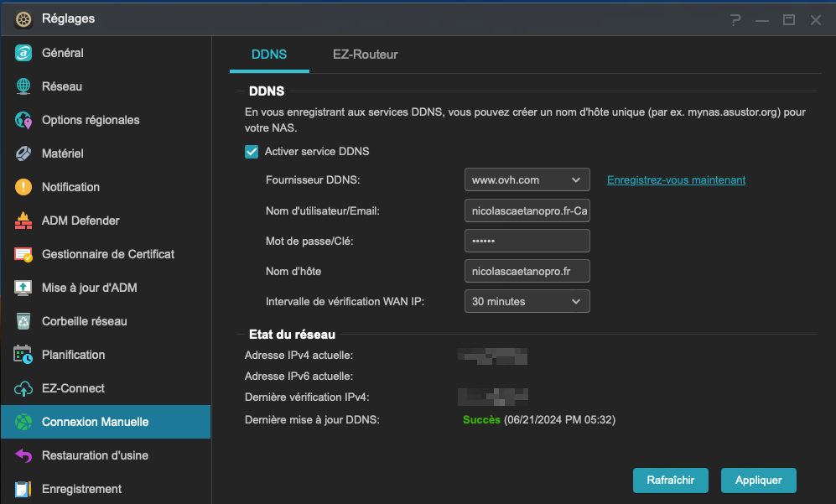Open the Général settings icon
The image size is (836, 504).
(24, 53)
